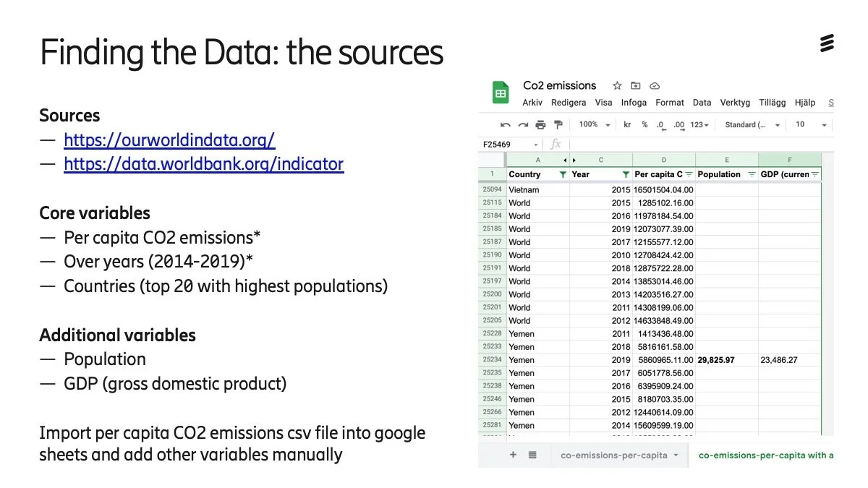Open the 123 number format dropdown
Image resolution: width=868 pixels, height=488 pixels.
(x=699, y=124)
